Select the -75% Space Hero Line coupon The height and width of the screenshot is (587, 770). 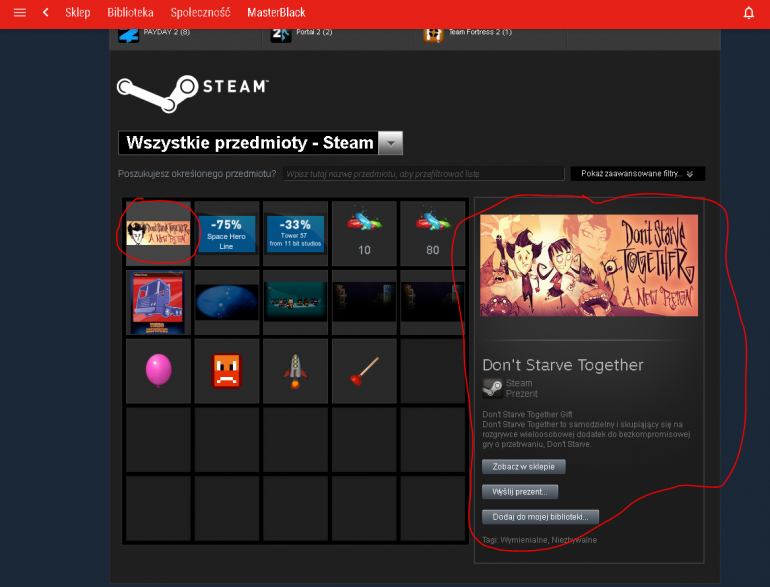pos(226,233)
